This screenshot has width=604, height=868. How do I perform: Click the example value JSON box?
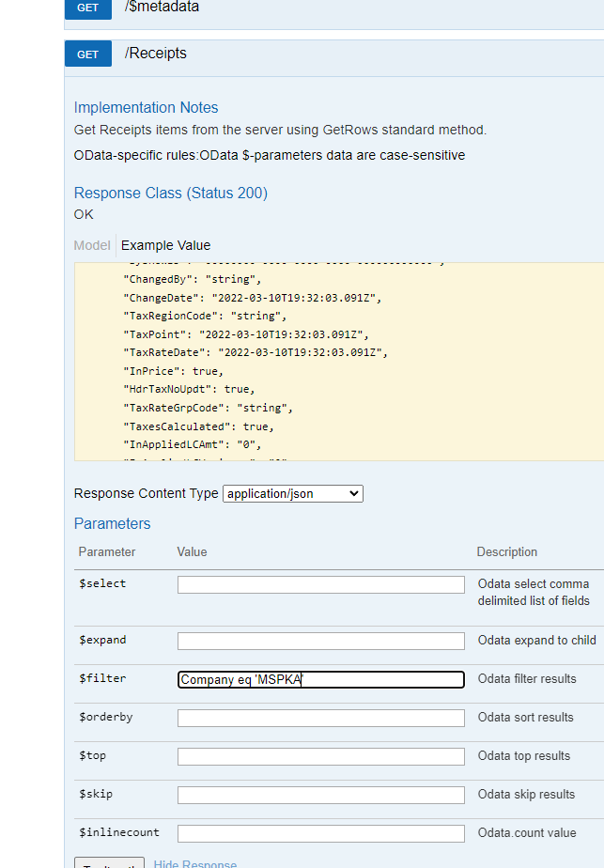tap(339, 362)
